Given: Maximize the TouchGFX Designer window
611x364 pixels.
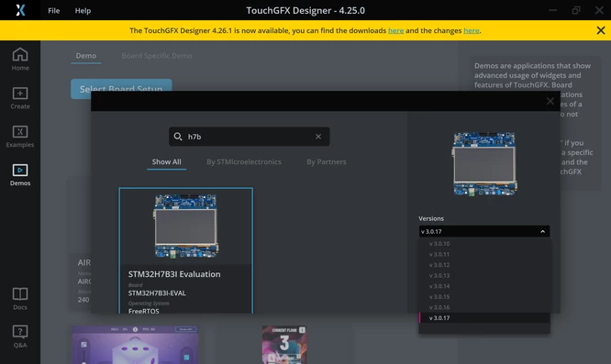Looking at the screenshot, I should pos(576,10).
